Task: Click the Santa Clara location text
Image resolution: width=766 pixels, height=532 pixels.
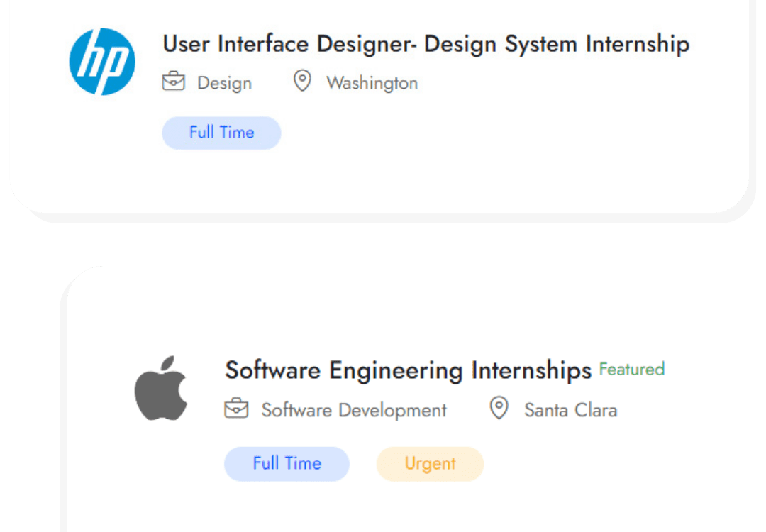Action: pyautogui.click(x=570, y=411)
